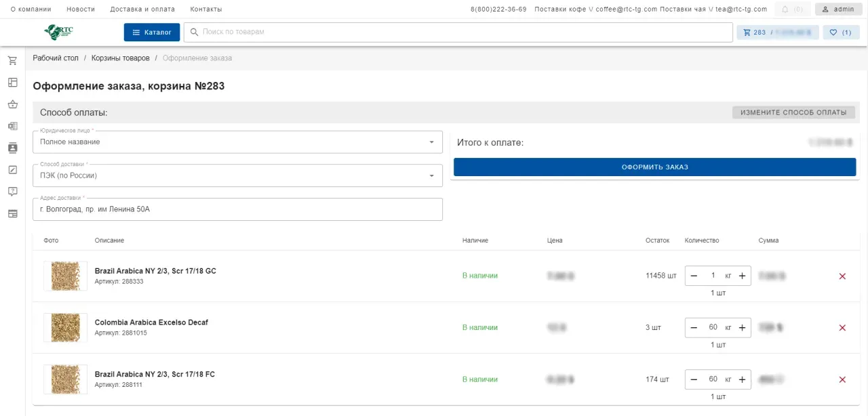Click the Excel export icon in the sidebar

(12, 126)
